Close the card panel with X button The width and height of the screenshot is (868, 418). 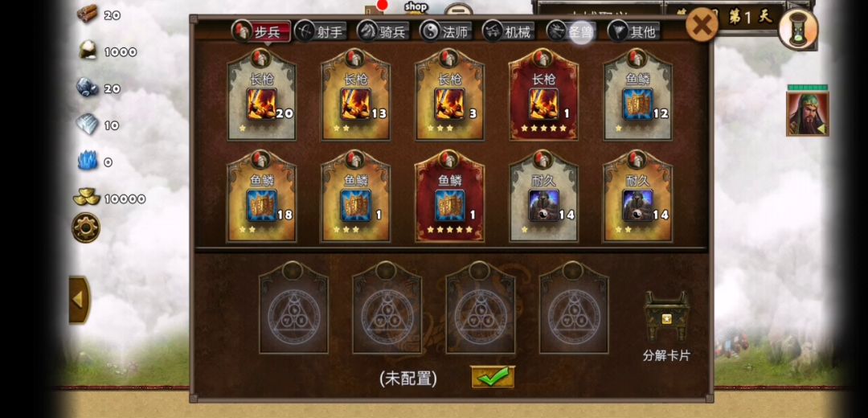point(702,25)
